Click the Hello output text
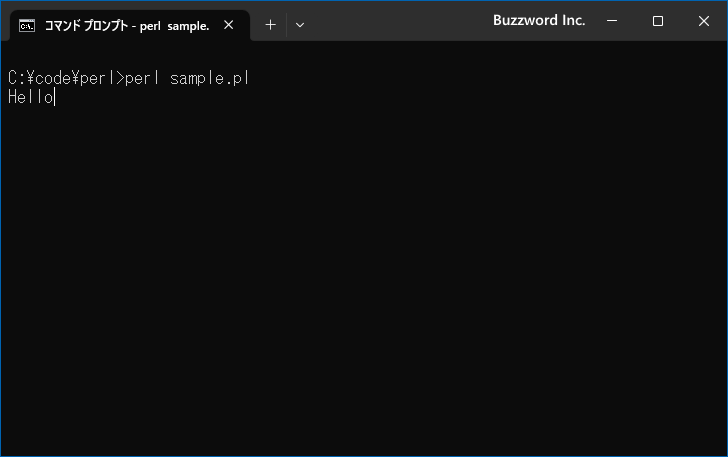 (31, 97)
